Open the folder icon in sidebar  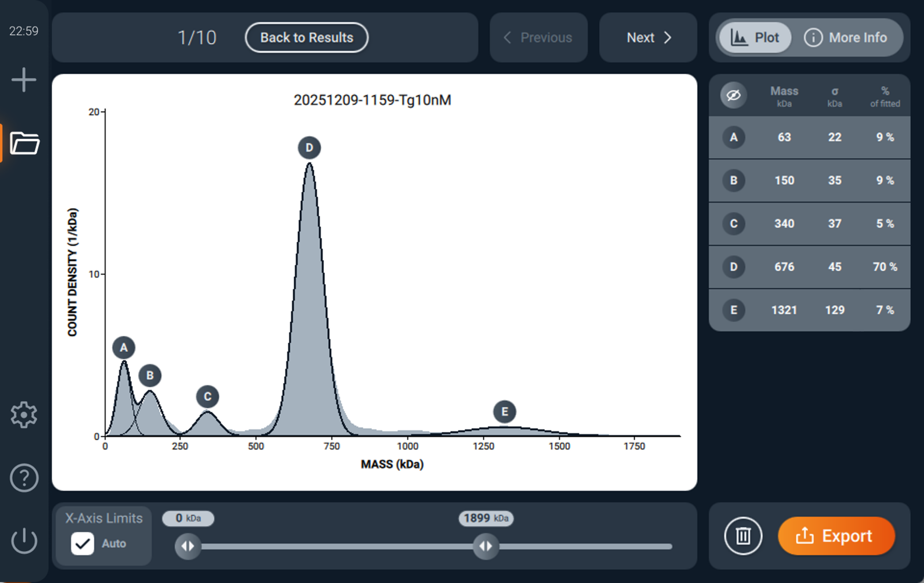(24, 143)
